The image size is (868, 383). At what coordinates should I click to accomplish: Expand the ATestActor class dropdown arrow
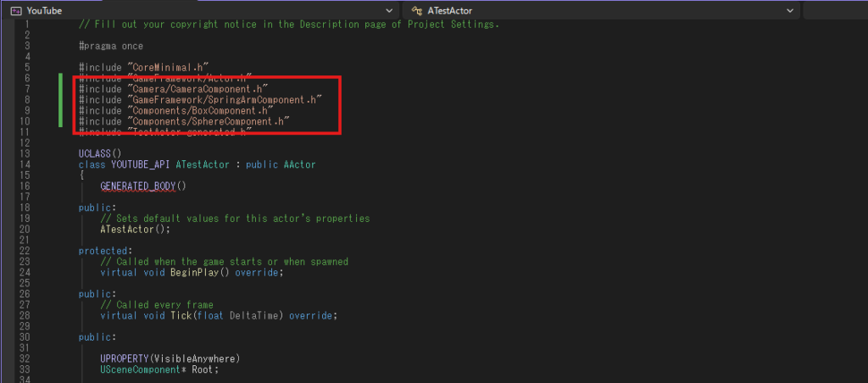(x=789, y=10)
